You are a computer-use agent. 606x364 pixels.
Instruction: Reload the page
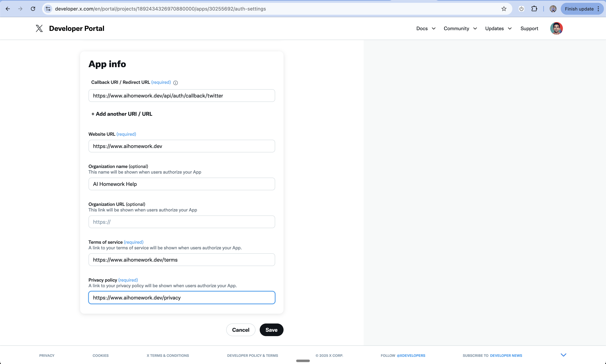[x=33, y=9]
